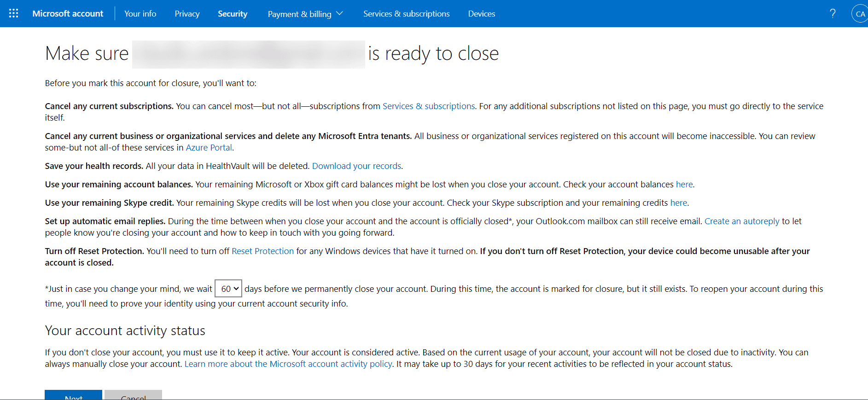The width and height of the screenshot is (868, 400).
Task: Click 'Use your remaining Skype credit.' text
Action: 110,203
